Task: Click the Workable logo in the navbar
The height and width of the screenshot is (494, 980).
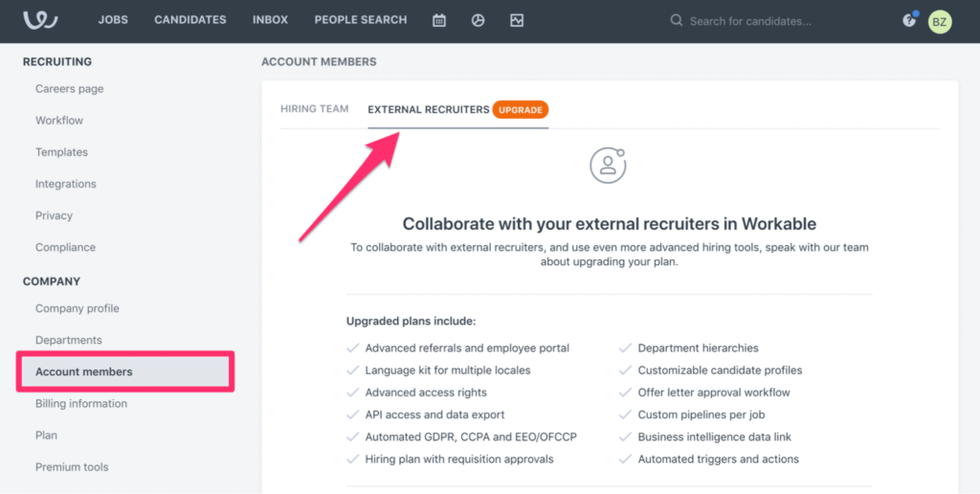Action: 40,20
